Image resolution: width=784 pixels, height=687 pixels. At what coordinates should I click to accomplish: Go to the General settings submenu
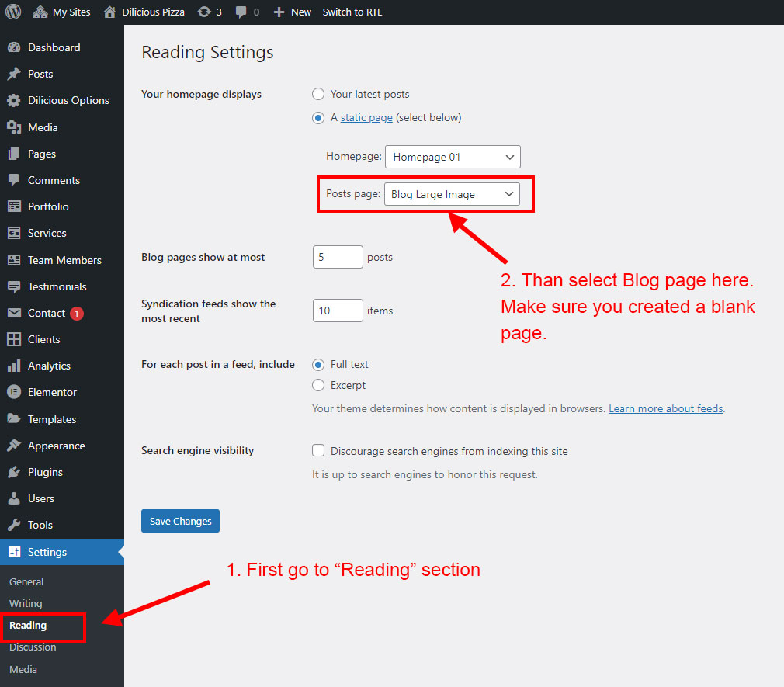26,581
